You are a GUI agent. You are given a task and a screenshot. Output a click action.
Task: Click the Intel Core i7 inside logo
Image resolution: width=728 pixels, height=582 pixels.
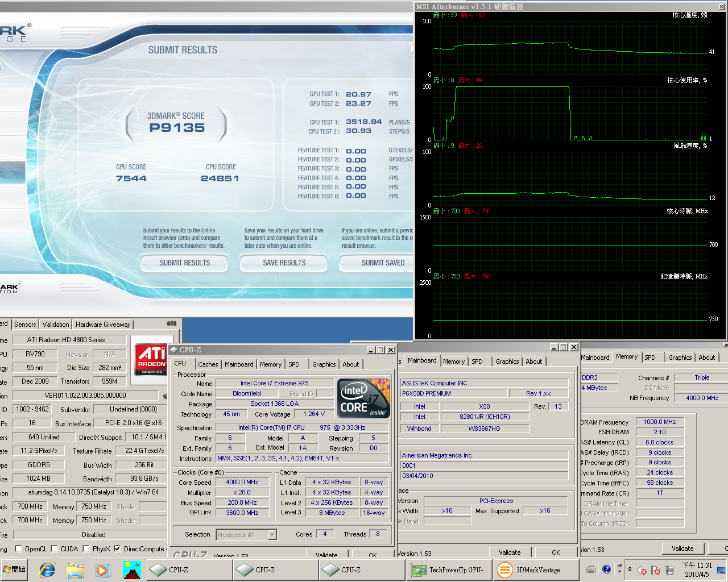pos(364,398)
